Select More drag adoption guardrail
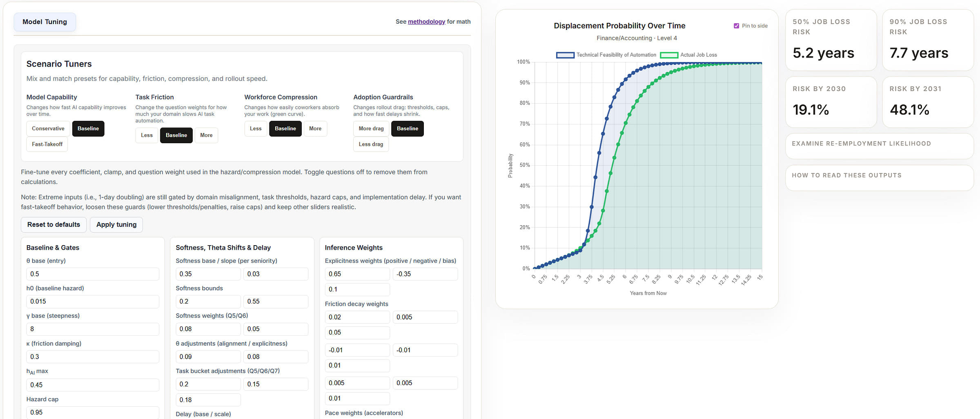 (371, 129)
